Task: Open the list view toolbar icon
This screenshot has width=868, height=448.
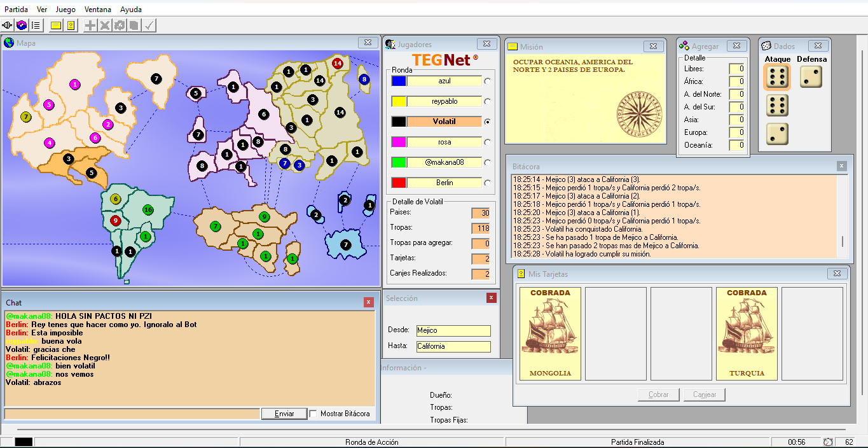Action: point(36,25)
